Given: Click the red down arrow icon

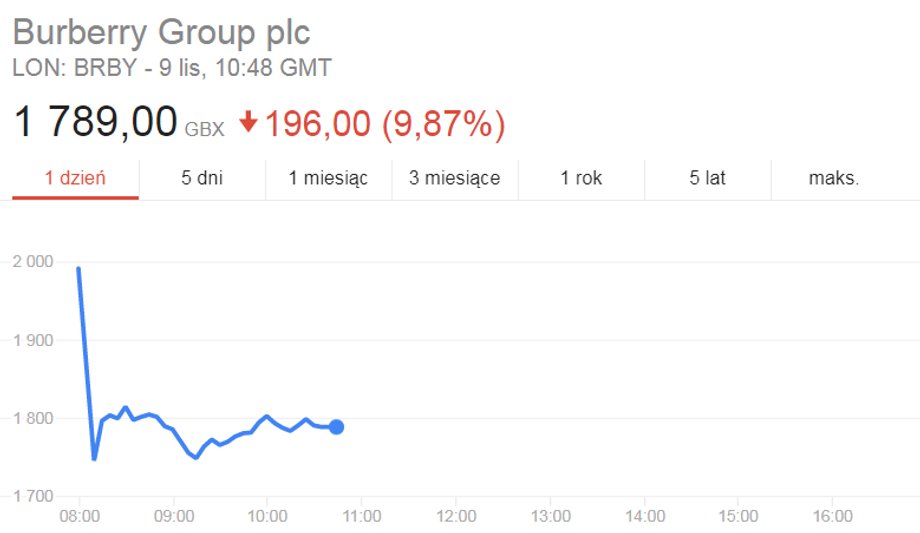Looking at the screenshot, I should click(248, 122).
